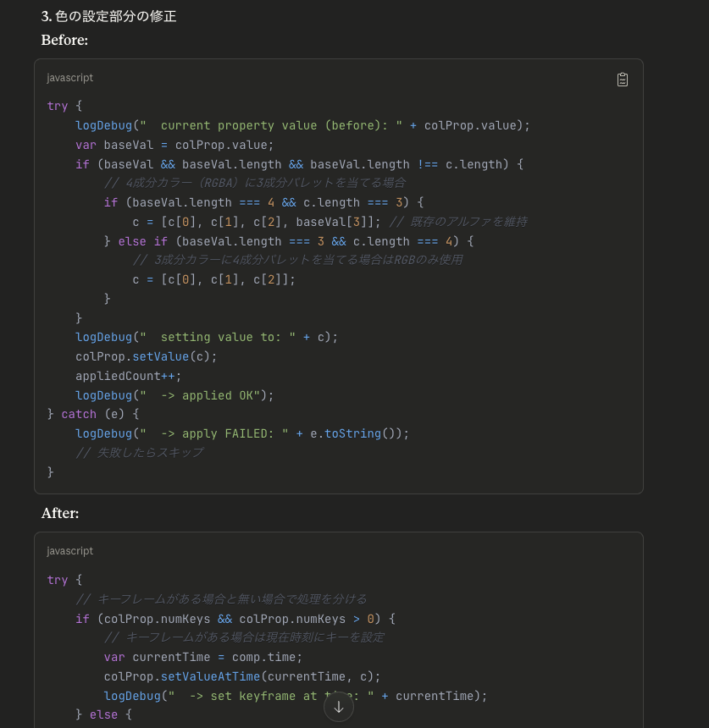Viewport: 709px width, 728px height.
Task: Click the scroll-to-bottom arrow button
Action: click(x=339, y=707)
